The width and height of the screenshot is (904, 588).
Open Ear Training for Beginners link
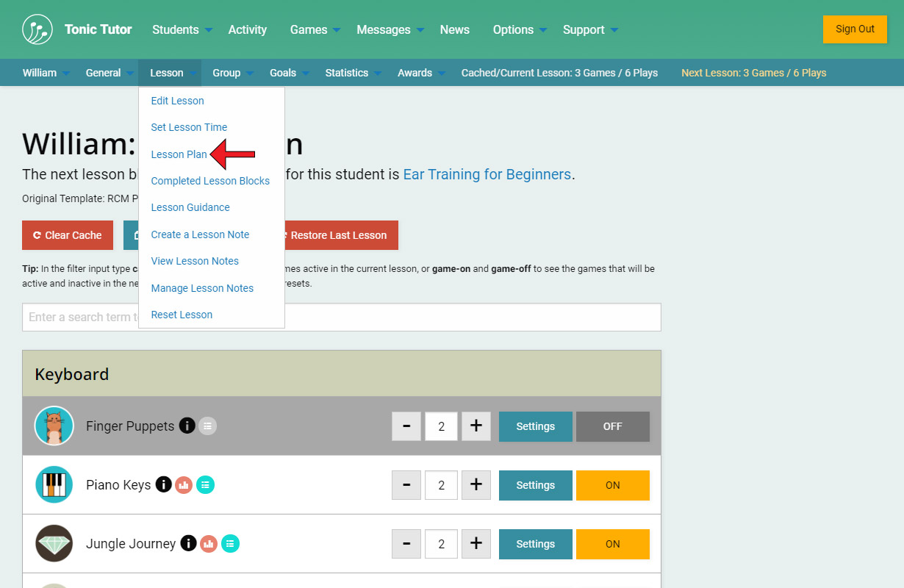pyautogui.click(x=487, y=174)
